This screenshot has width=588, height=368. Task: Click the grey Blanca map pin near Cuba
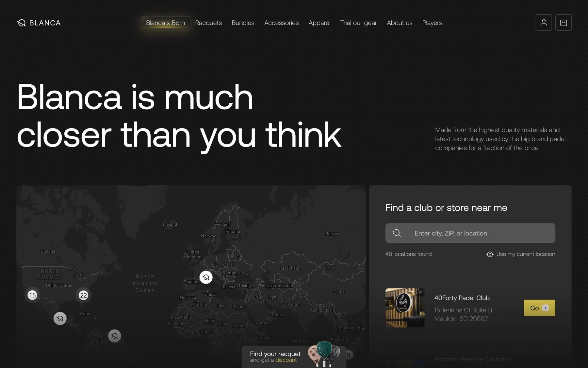60,318
